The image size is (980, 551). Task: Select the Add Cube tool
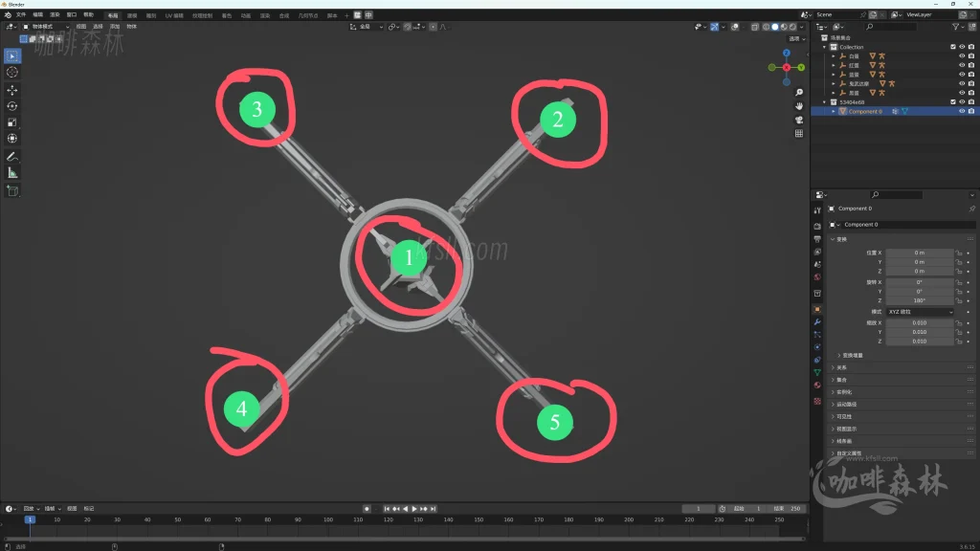[12, 190]
